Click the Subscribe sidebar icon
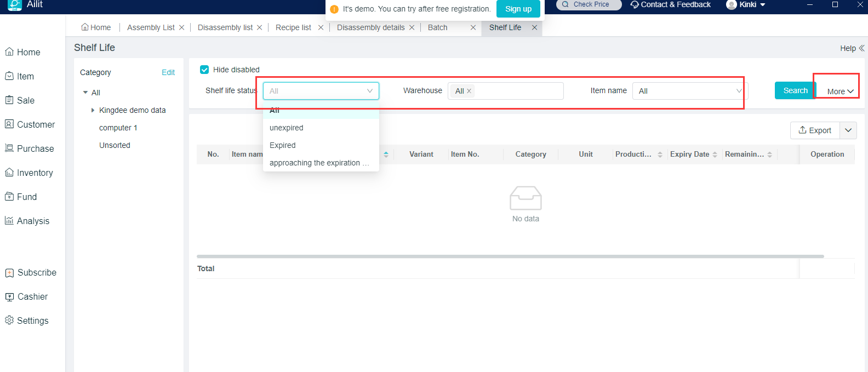The image size is (868, 372). tap(9, 272)
